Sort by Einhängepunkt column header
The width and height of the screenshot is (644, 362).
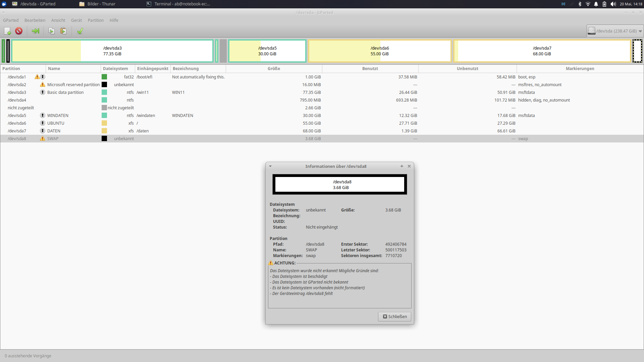click(x=153, y=69)
